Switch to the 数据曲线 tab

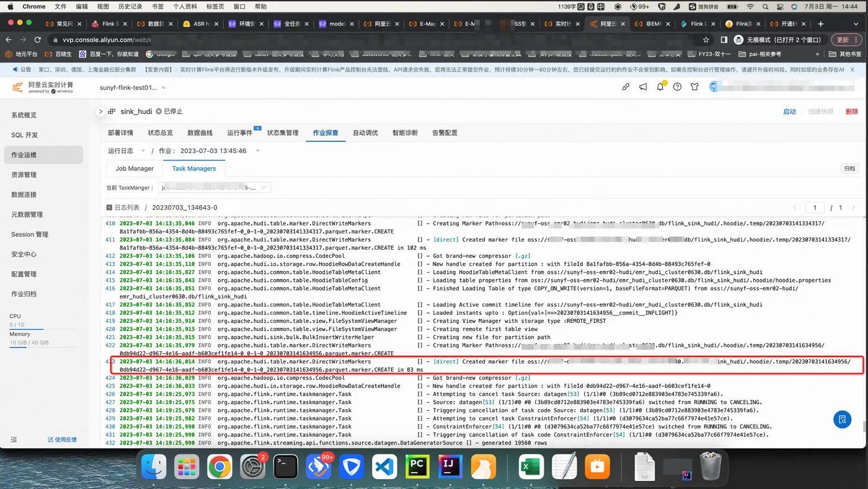click(x=200, y=133)
